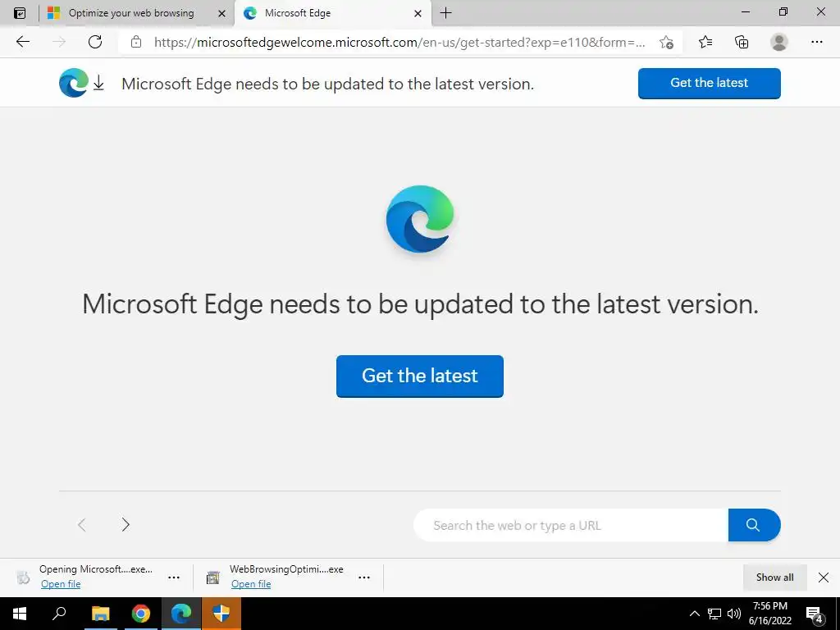Click the blue search magnifier button
The image size is (840, 630).
coord(754,525)
